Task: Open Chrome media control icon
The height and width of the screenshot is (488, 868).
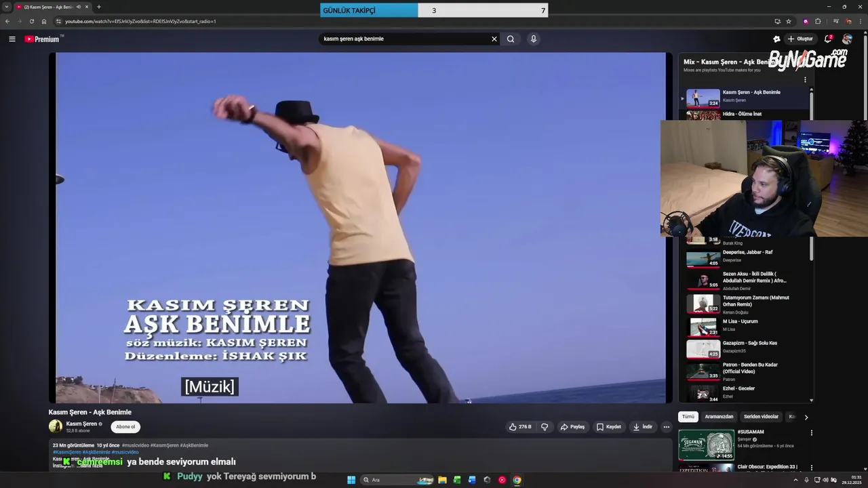Action: coord(835,21)
